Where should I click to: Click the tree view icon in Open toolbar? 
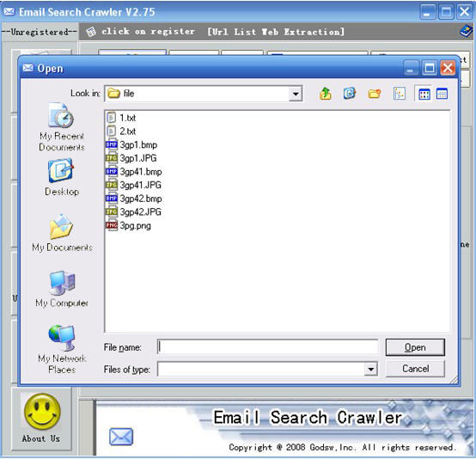point(400,94)
